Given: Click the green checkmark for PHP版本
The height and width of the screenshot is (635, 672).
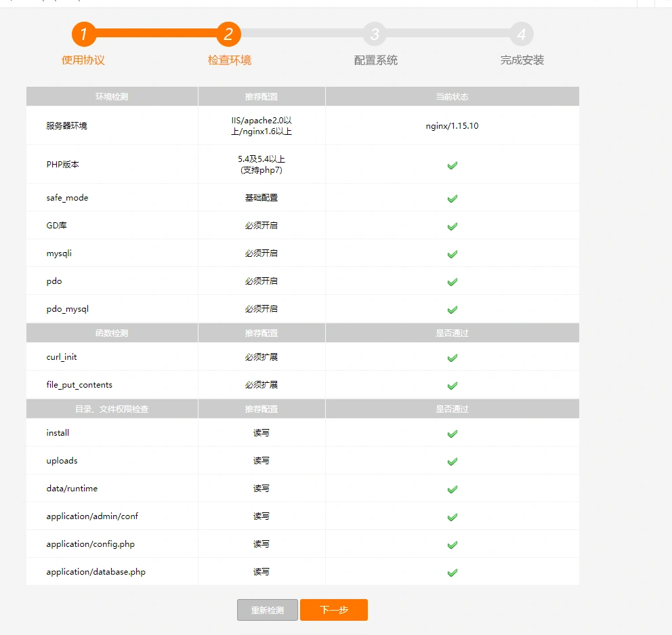Looking at the screenshot, I should click(452, 165).
